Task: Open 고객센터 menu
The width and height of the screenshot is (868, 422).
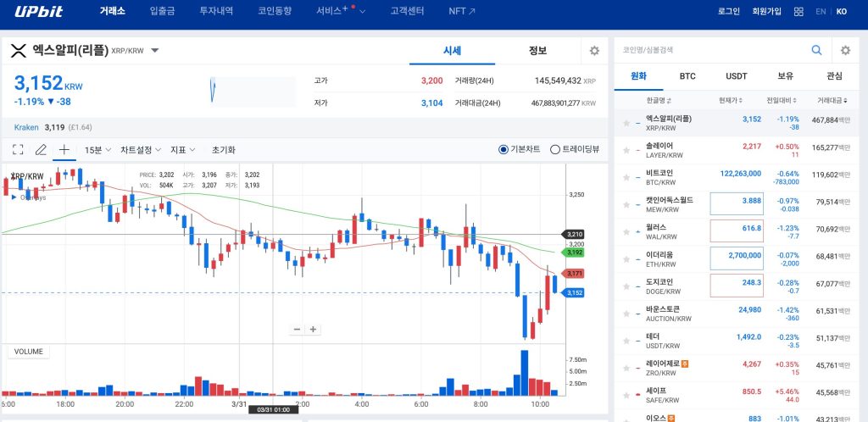Action: click(407, 11)
